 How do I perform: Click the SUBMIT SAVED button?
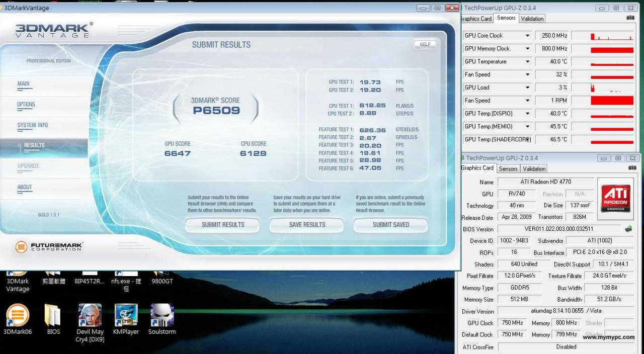(391, 225)
